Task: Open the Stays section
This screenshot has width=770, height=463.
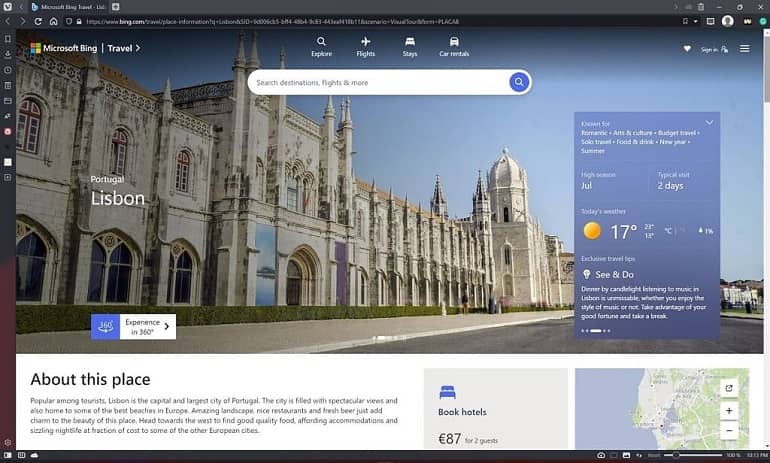Action: [x=410, y=46]
